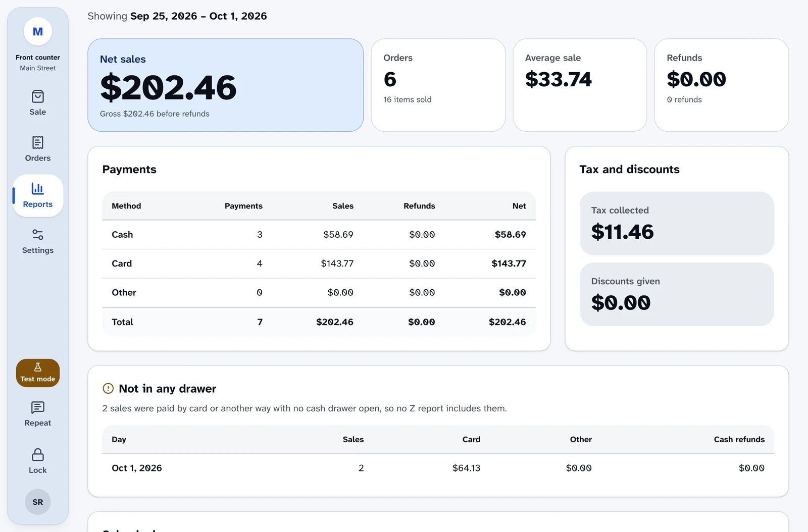Open the Sale bag icon
The image size is (808, 532).
pos(38,96)
